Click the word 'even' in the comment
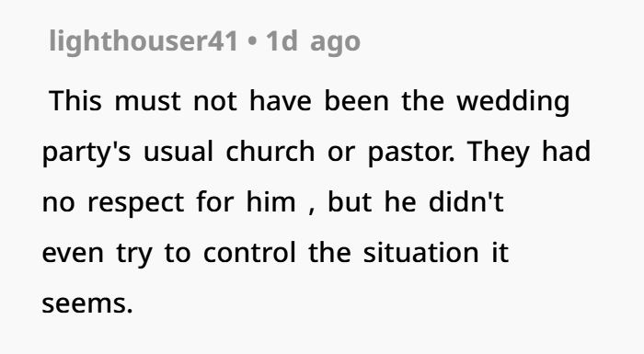Image resolution: width=644 pixels, height=354 pixels. pyautogui.click(x=73, y=254)
